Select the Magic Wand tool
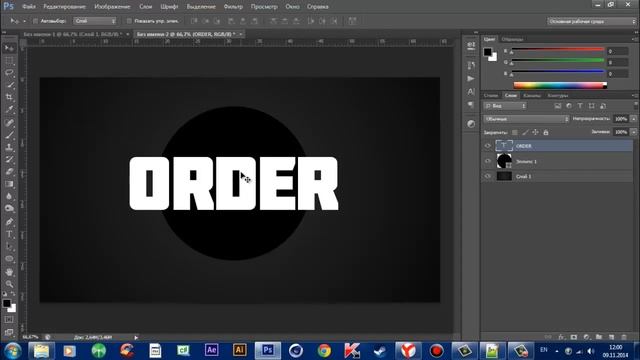This screenshot has width=640, height=360. [x=9, y=85]
